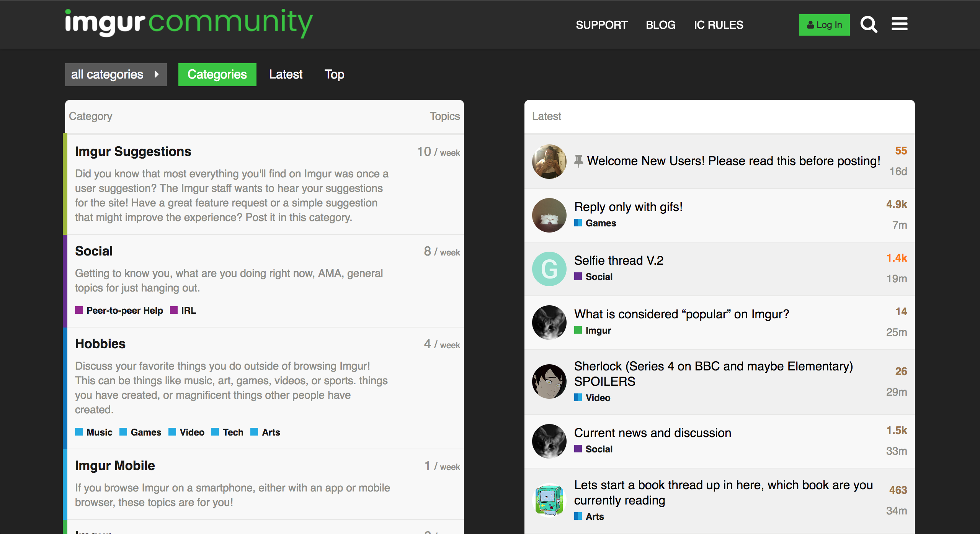Click the 'Top' navigation link

click(335, 74)
